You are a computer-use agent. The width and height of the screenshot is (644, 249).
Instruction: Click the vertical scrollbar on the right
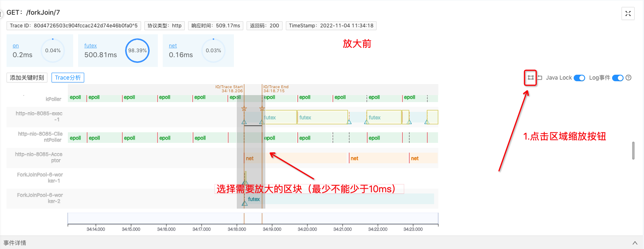tap(633, 151)
